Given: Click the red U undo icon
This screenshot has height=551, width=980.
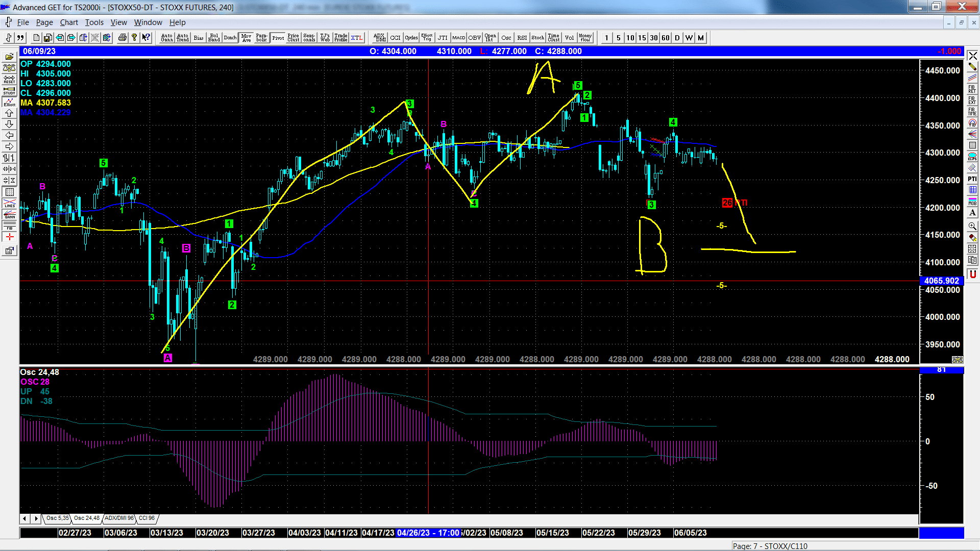Looking at the screenshot, I should [x=972, y=274].
